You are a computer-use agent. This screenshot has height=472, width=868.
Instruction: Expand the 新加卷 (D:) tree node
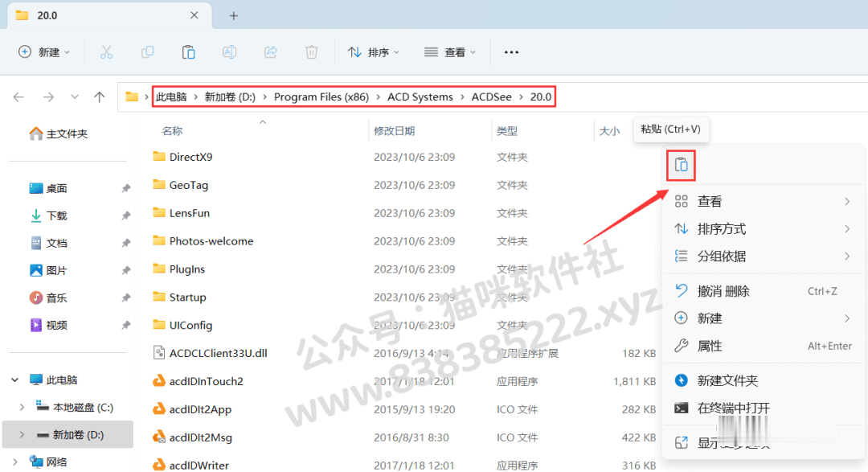click(22, 435)
